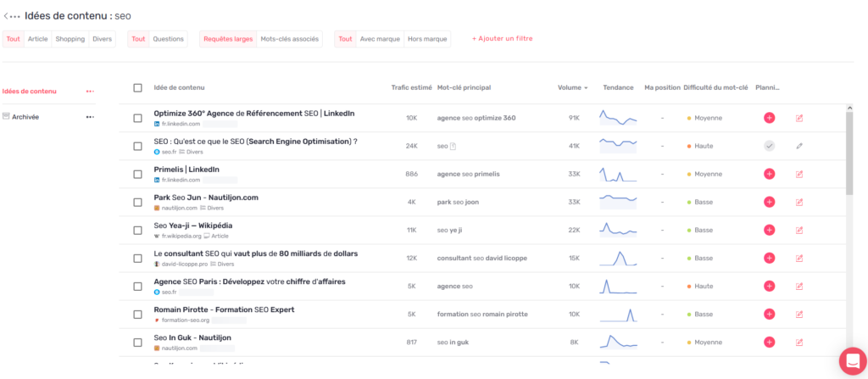Check the Romain Pirotte row checkbox
This screenshot has height=379, width=868.
tap(138, 315)
